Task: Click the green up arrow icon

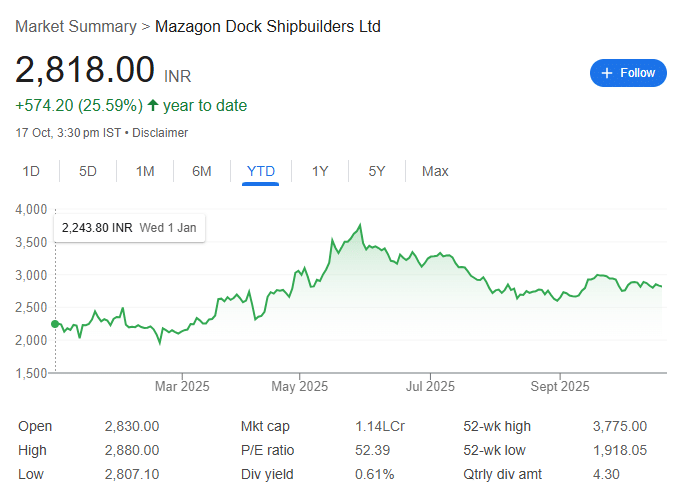Action: click(153, 106)
